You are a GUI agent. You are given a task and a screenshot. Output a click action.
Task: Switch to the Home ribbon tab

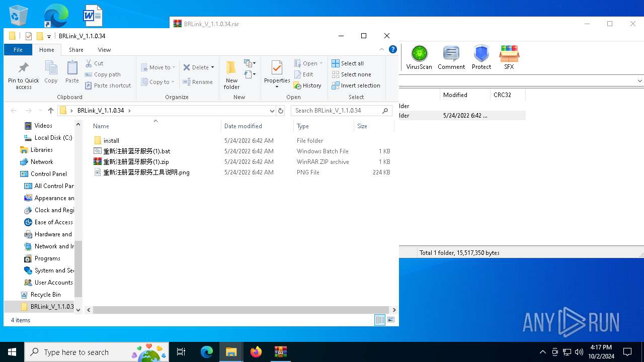point(47,50)
